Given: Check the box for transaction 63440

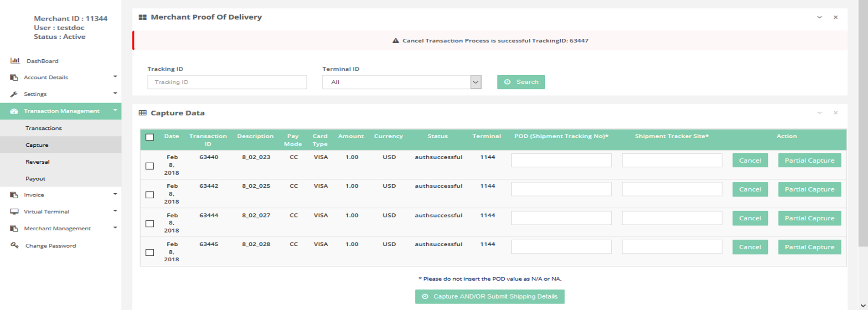Looking at the screenshot, I should [150, 166].
